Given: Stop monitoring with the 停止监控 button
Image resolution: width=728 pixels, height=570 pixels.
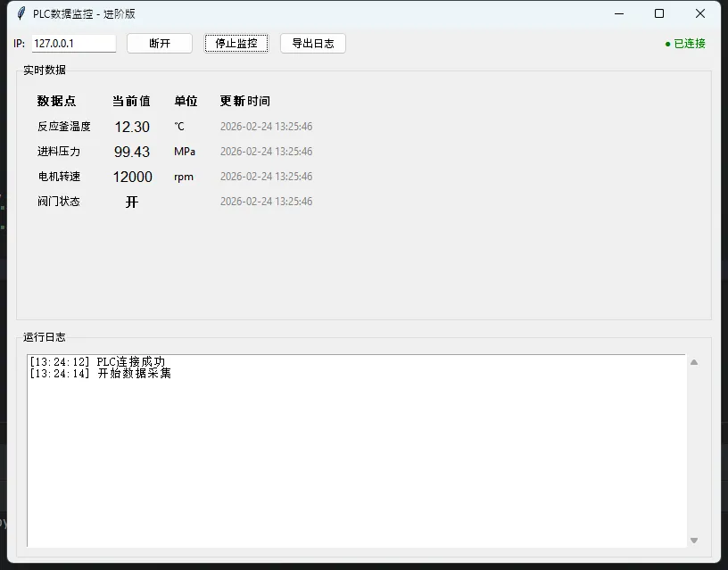Looking at the screenshot, I should tap(236, 44).
